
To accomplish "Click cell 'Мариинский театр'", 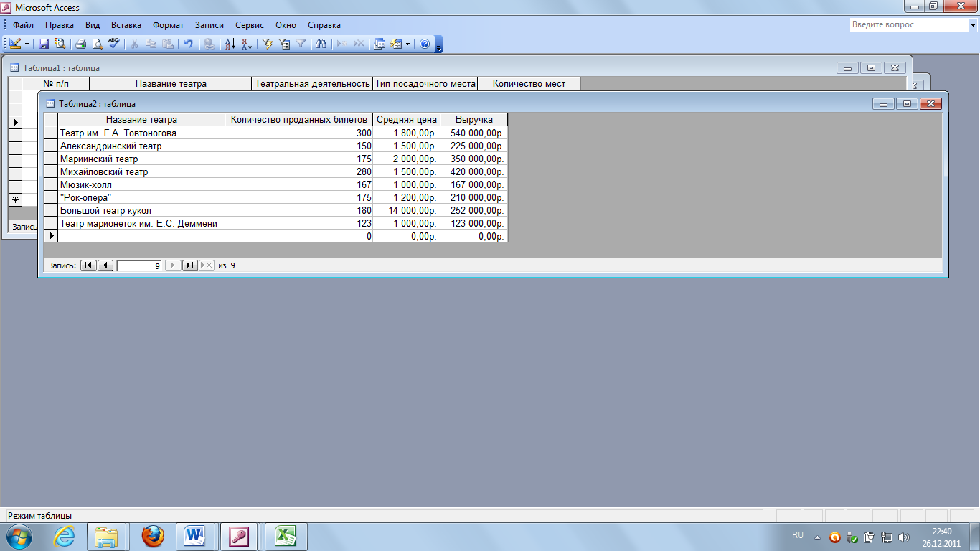I will coord(141,159).
